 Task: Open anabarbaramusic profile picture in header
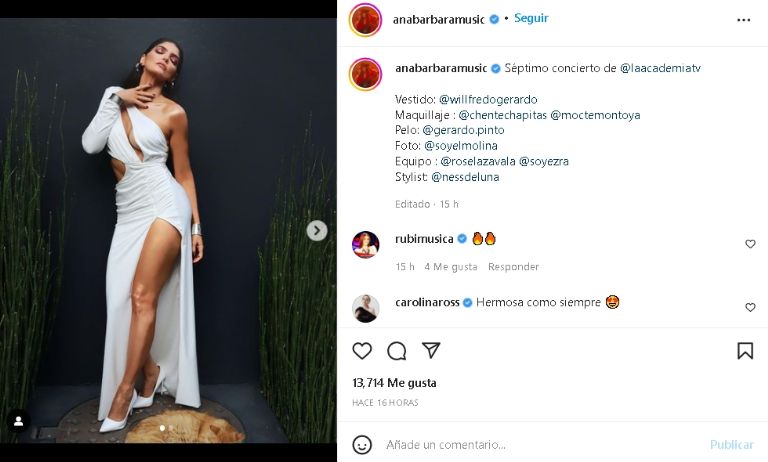[366, 19]
